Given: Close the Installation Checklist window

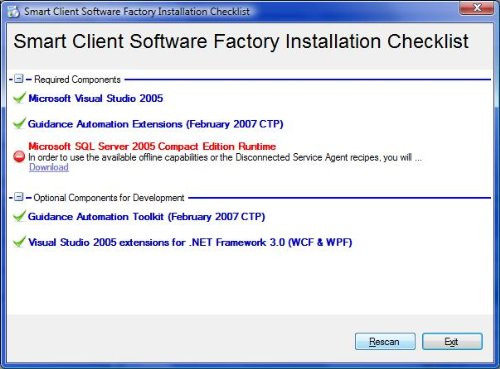Looking at the screenshot, I should (477, 7).
